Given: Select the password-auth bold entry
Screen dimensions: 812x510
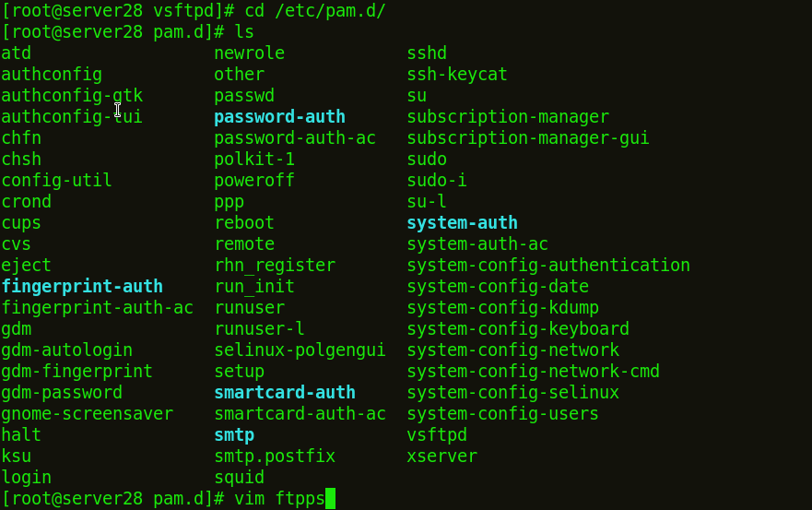Looking at the screenshot, I should 279,116.
